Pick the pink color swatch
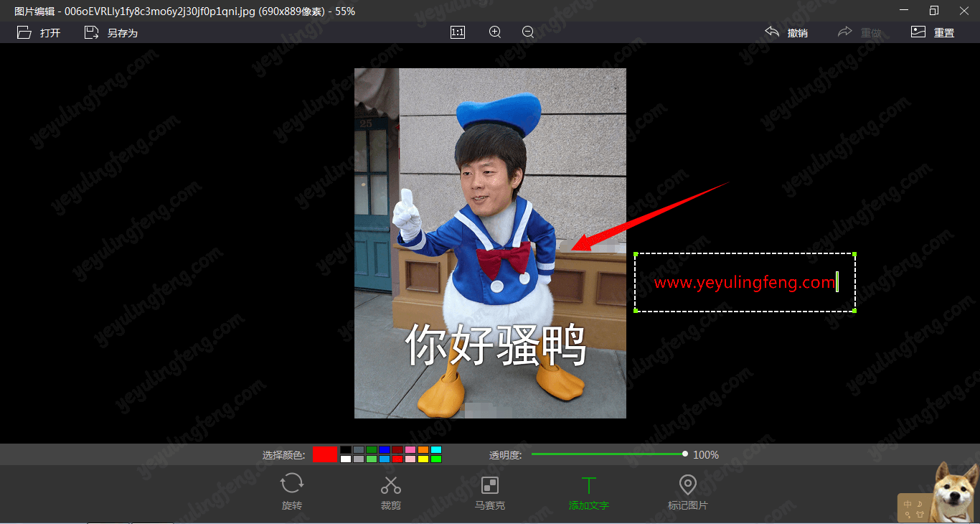 (x=410, y=449)
